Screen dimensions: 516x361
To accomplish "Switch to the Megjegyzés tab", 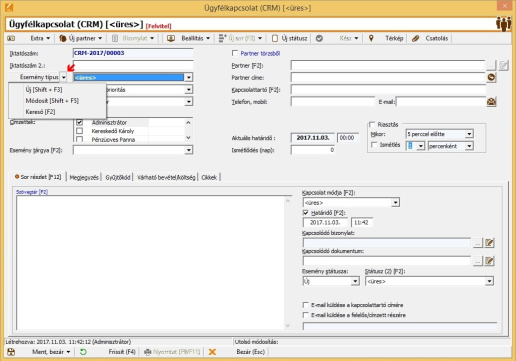I will point(84,177).
